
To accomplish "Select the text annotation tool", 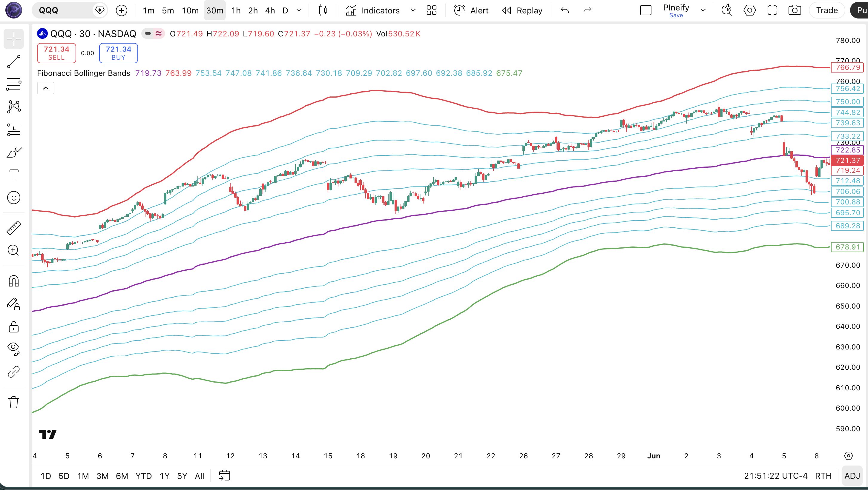I will click(x=14, y=175).
